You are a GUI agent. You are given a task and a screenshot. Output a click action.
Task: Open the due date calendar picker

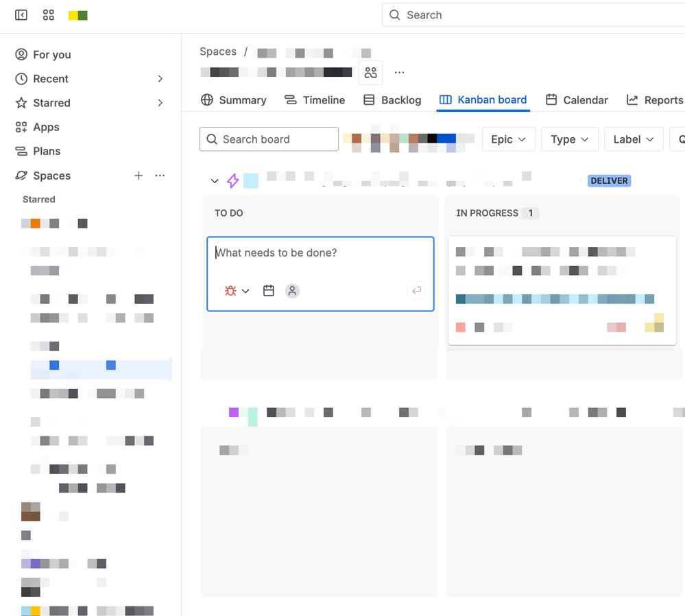coord(268,290)
